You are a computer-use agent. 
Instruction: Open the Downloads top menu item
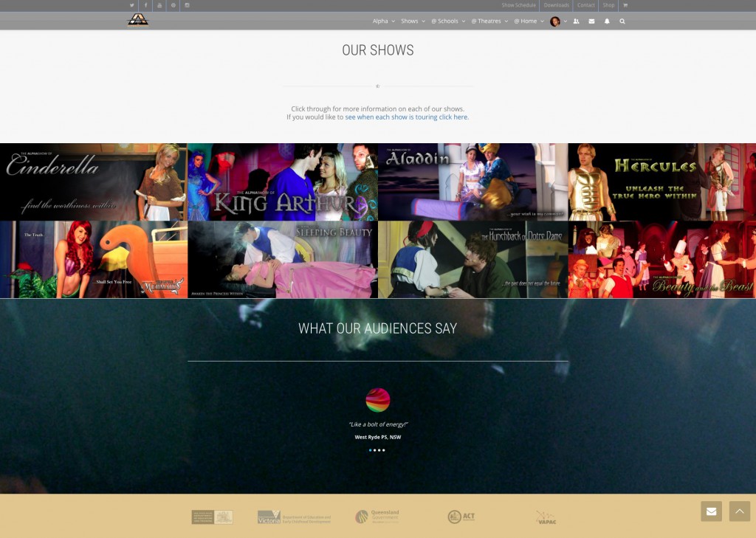tap(557, 5)
